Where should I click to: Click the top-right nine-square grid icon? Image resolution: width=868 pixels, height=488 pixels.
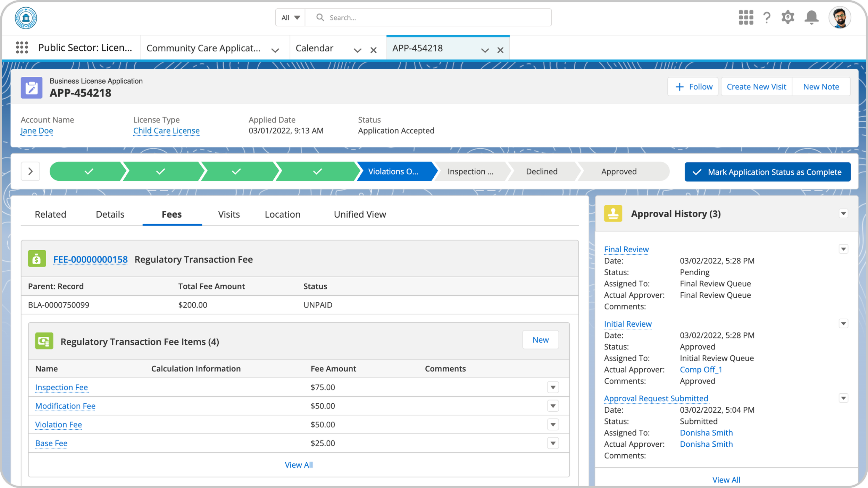[746, 17]
